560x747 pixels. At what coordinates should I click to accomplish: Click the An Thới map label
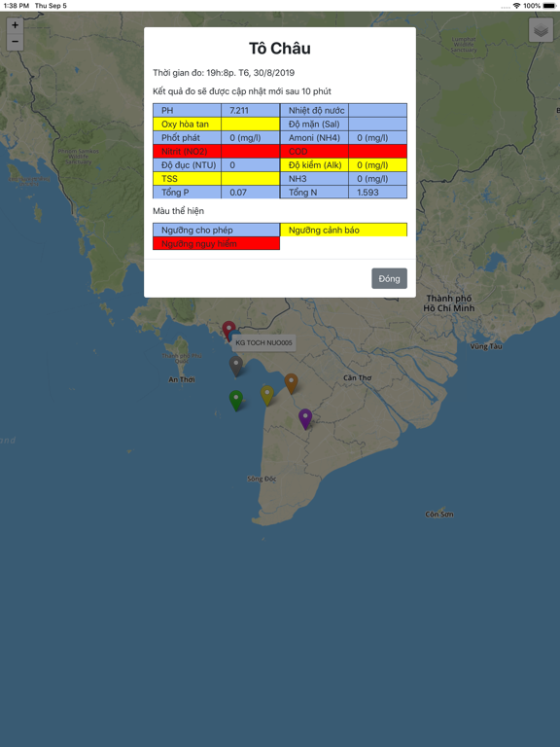pos(182,379)
